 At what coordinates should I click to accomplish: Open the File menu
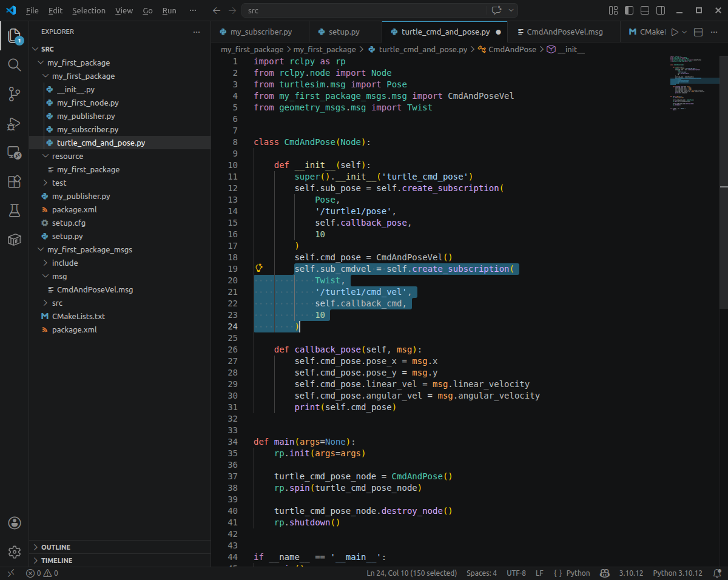32,11
